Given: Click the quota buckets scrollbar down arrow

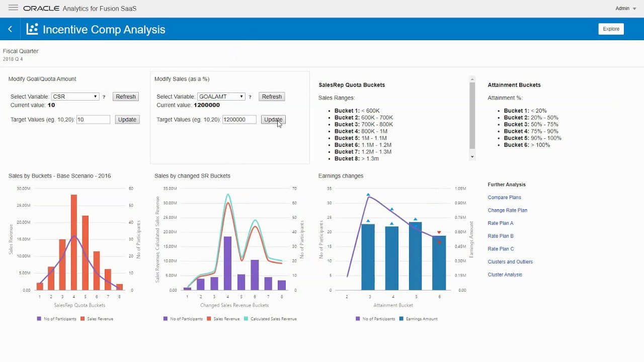Looking at the screenshot, I should point(472,157).
